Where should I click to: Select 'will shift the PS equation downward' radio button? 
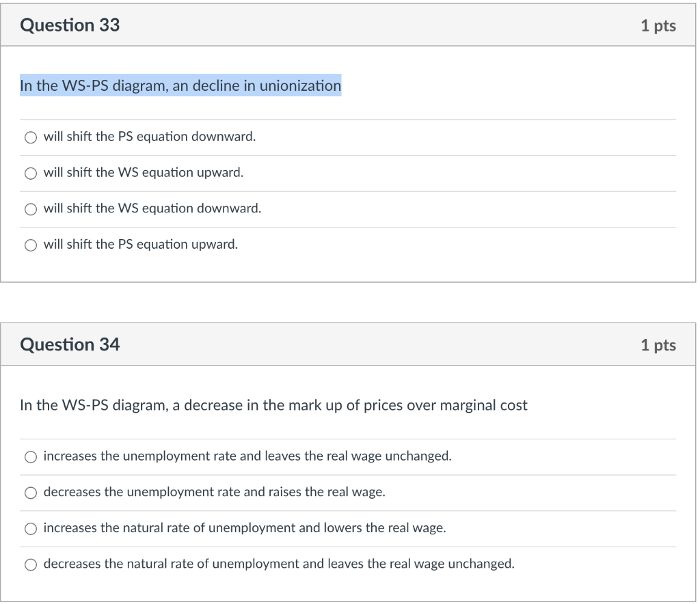[30, 137]
